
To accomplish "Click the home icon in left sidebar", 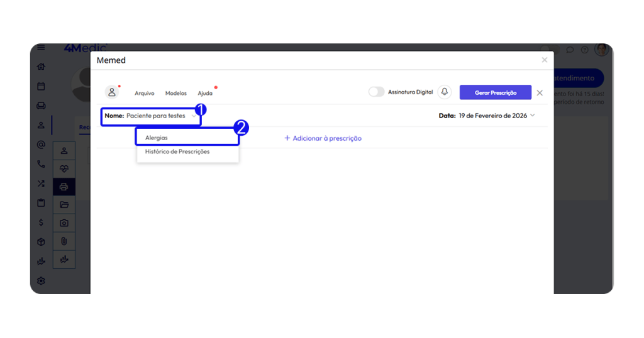I will coord(41,67).
